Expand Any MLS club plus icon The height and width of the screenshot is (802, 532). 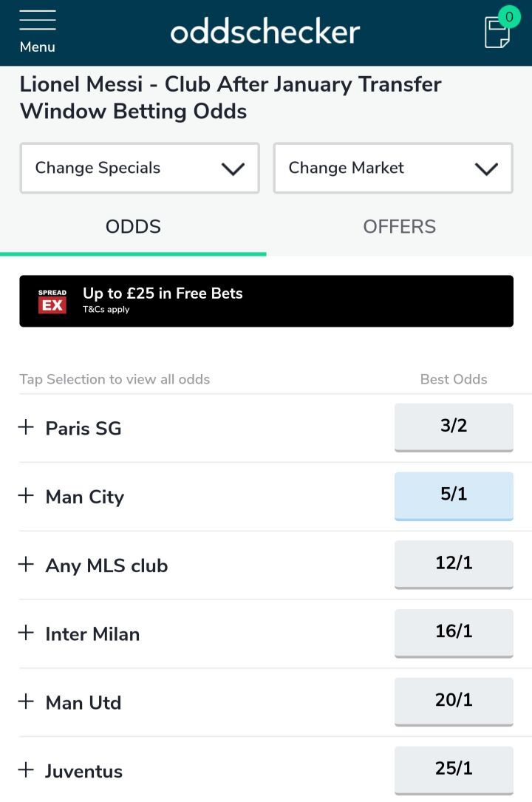[26, 565]
